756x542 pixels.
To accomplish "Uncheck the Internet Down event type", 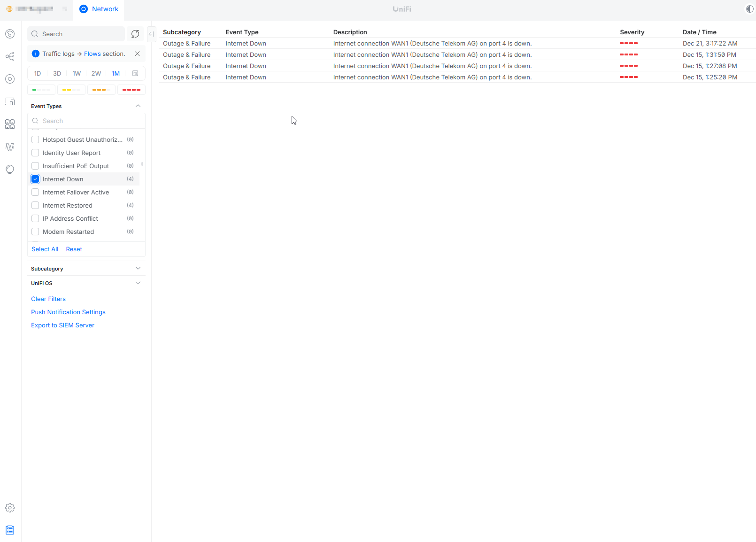I will coord(35,179).
